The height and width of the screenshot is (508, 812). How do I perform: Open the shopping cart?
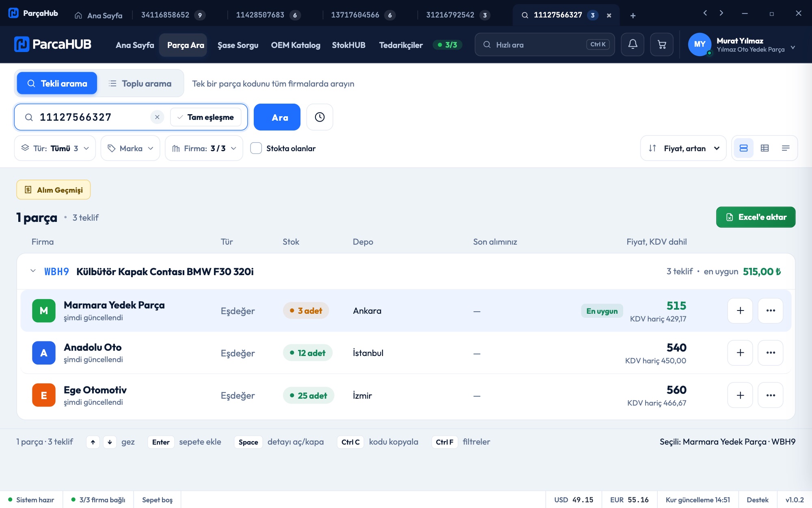point(662,44)
